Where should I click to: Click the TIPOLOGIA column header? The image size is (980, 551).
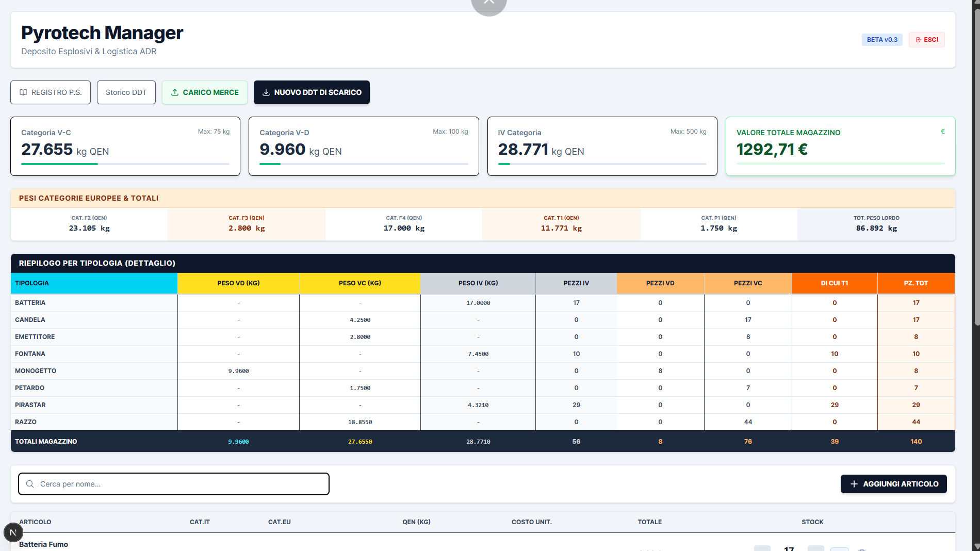[x=94, y=283]
